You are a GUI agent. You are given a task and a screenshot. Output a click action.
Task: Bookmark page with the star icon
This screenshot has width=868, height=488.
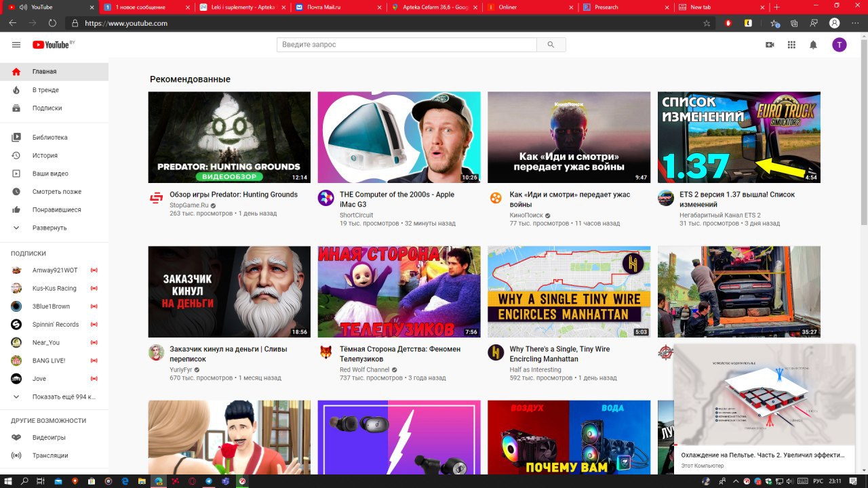coord(707,23)
